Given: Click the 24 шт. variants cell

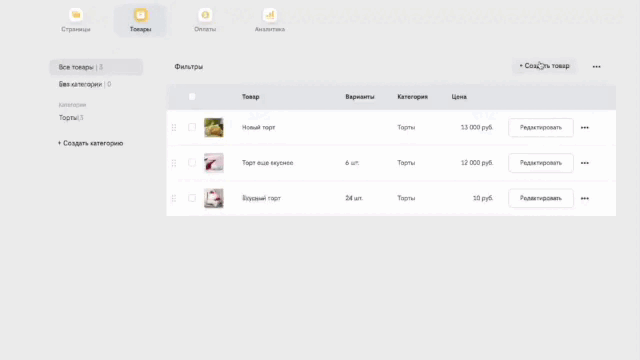Looking at the screenshot, I should [x=354, y=198].
